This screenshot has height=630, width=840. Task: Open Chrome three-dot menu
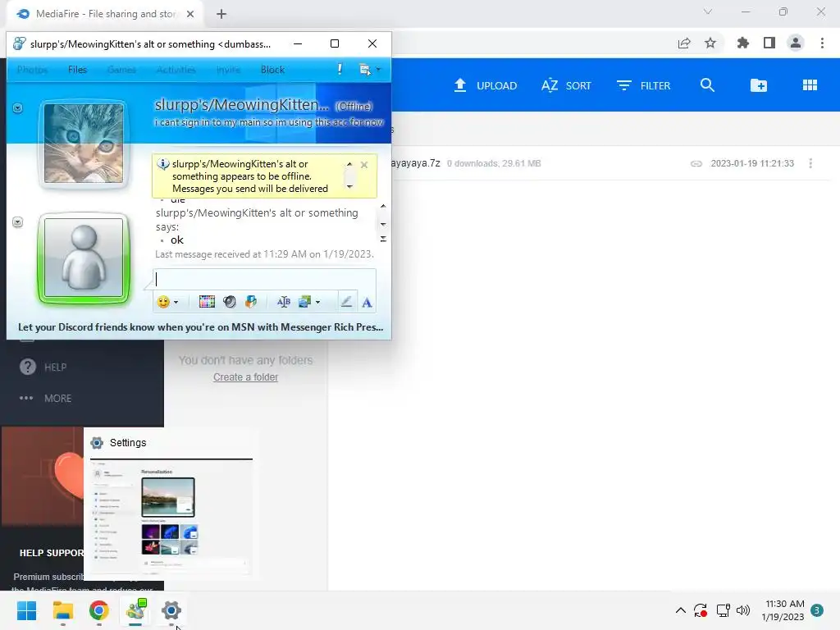coord(822,43)
